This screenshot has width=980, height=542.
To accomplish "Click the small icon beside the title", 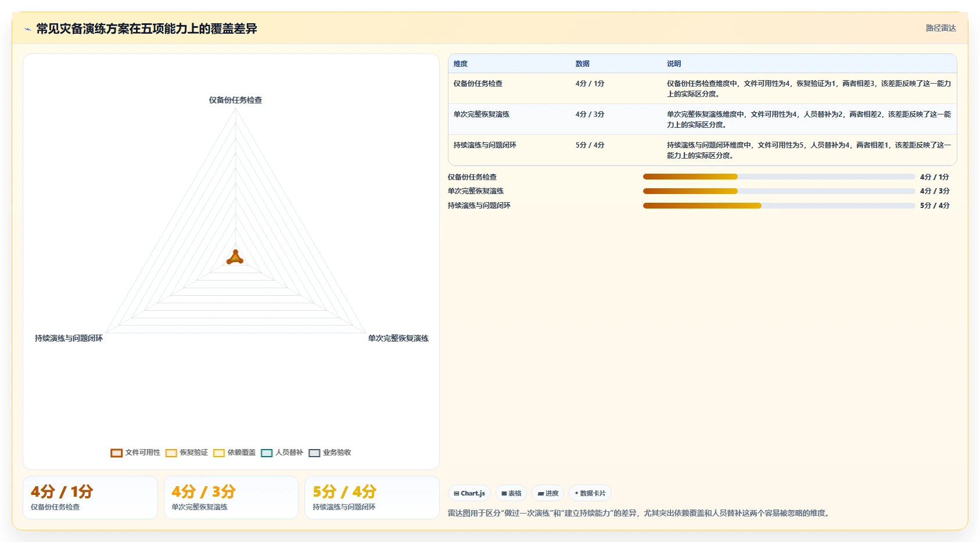I will [x=27, y=29].
